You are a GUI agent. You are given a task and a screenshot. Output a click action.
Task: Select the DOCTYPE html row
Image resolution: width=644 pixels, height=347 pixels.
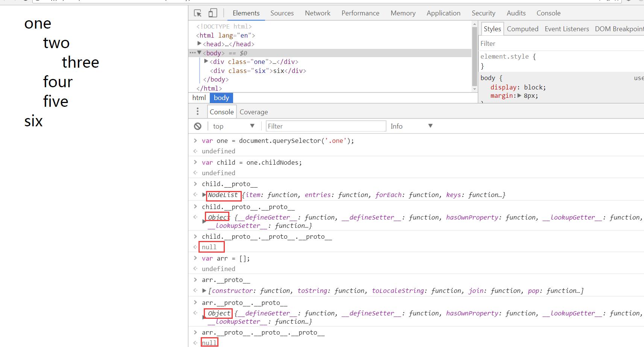[x=224, y=26]
